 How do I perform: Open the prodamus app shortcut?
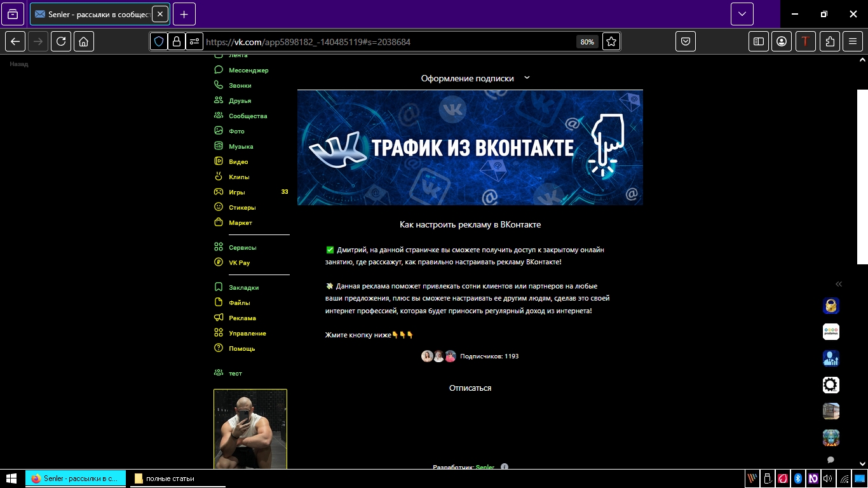point(831,332)
